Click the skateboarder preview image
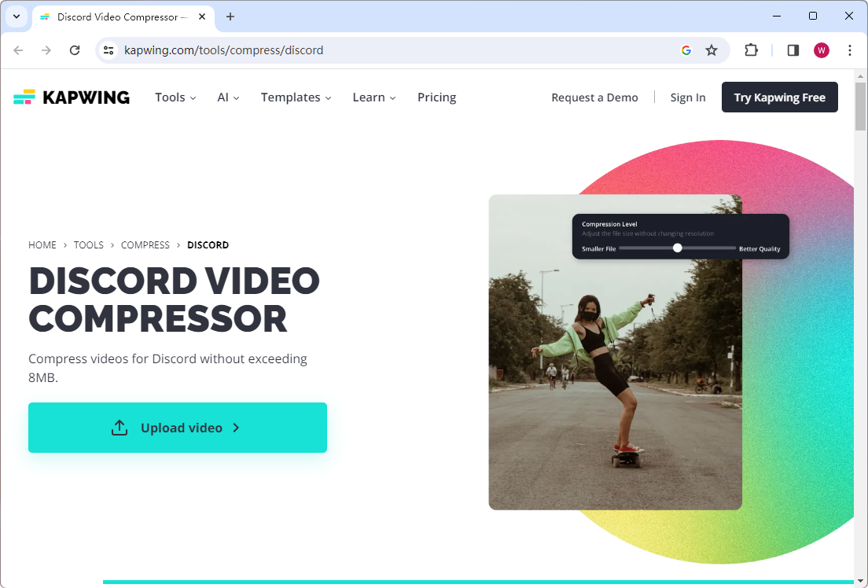868x588 pixels. coord(615,352)
